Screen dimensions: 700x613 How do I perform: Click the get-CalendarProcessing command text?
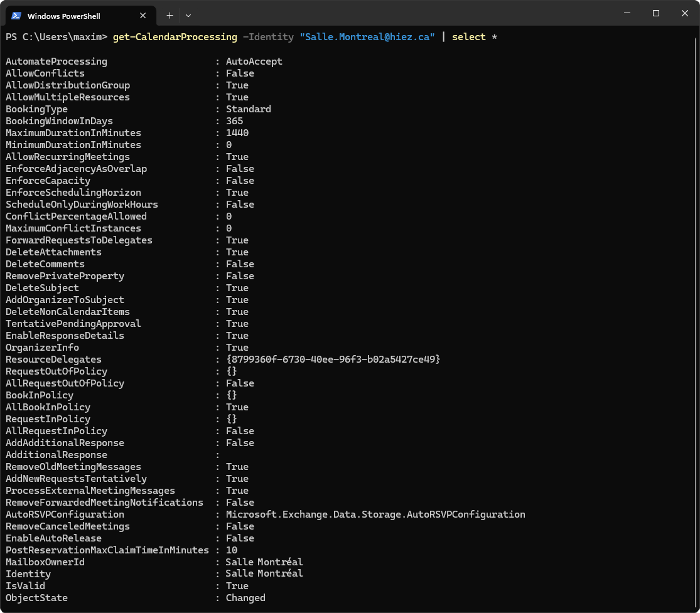pyautogui.click(x=175, y=37)
